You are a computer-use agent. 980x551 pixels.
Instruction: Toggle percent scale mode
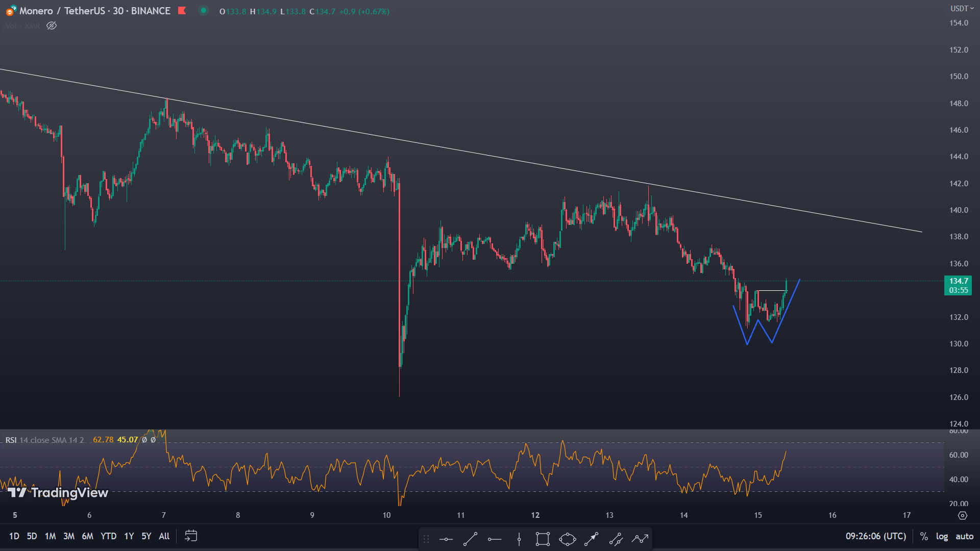tap(924, 536)
